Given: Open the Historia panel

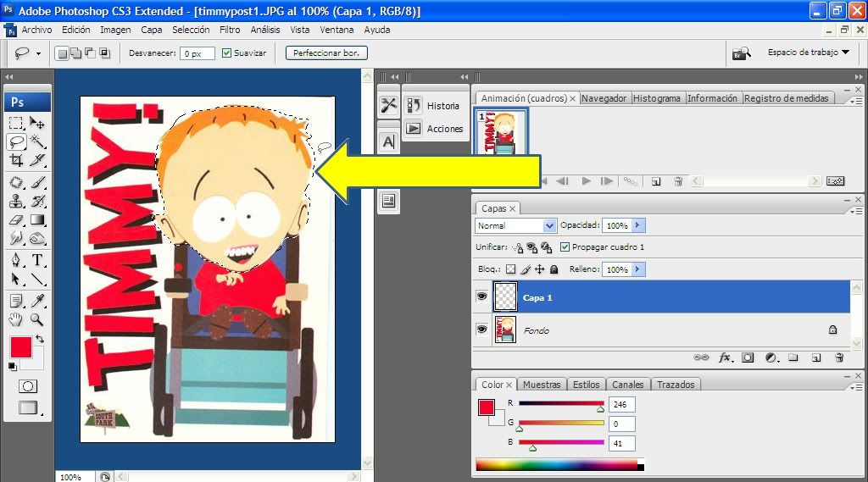Looking at the screenshot, I should tap(436, 105).
